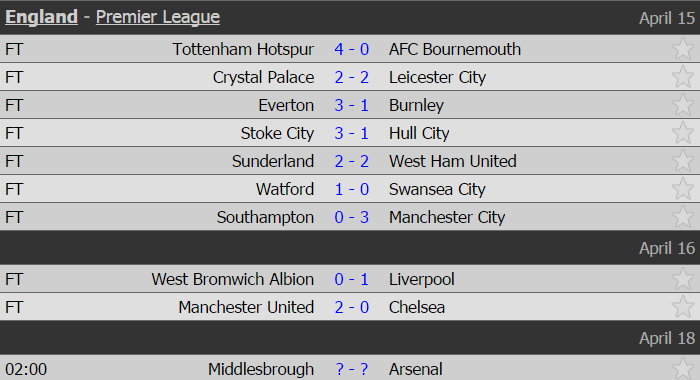Select the Liverpool team name

click(x=421, y=279)
